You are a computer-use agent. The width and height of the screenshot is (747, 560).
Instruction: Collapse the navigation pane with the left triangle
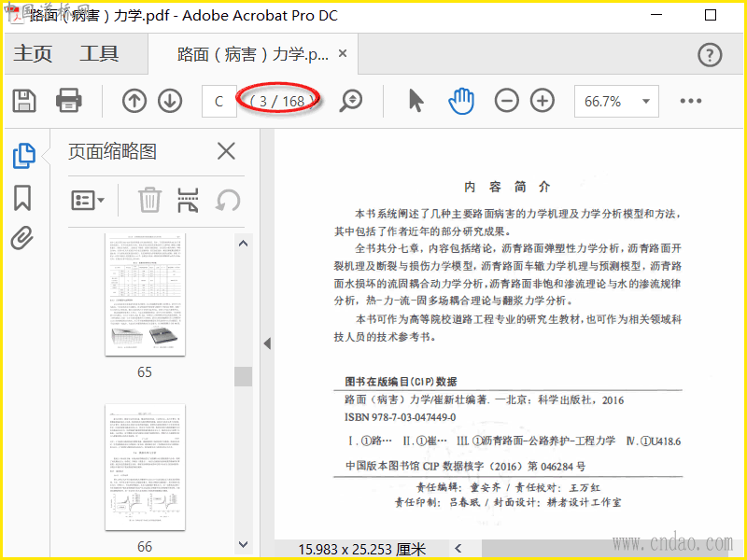267,343
